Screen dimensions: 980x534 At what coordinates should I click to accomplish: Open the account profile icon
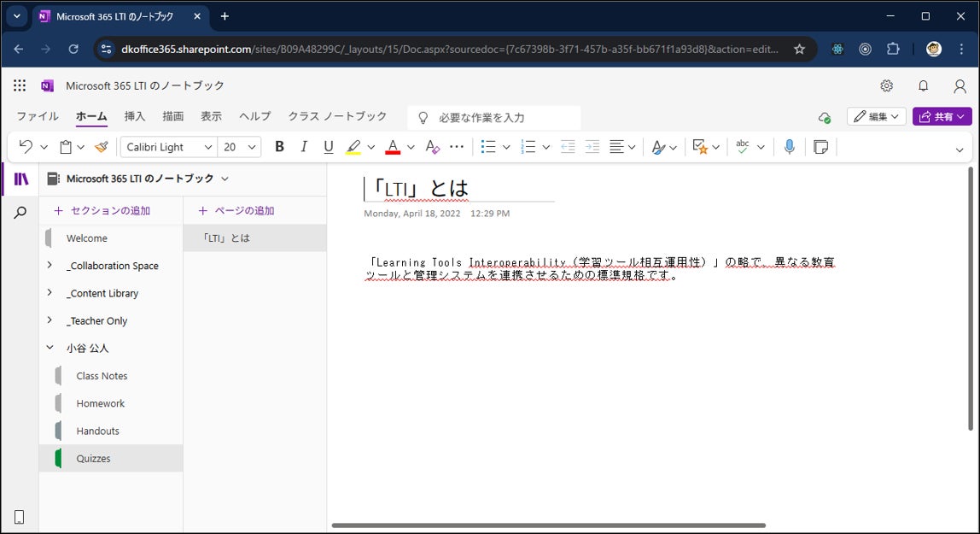click(x=960, y=85)
